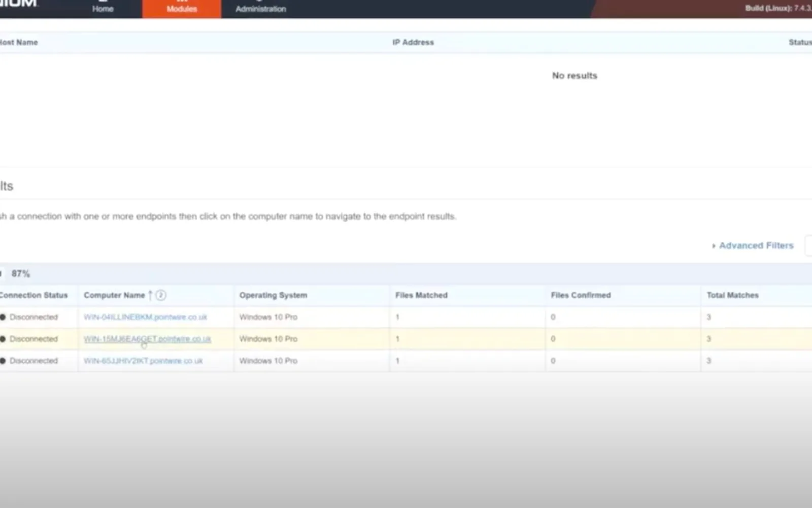Expand Advanced Filters
The height and width of the screenshot is (508, 812).
click(753, 245)
